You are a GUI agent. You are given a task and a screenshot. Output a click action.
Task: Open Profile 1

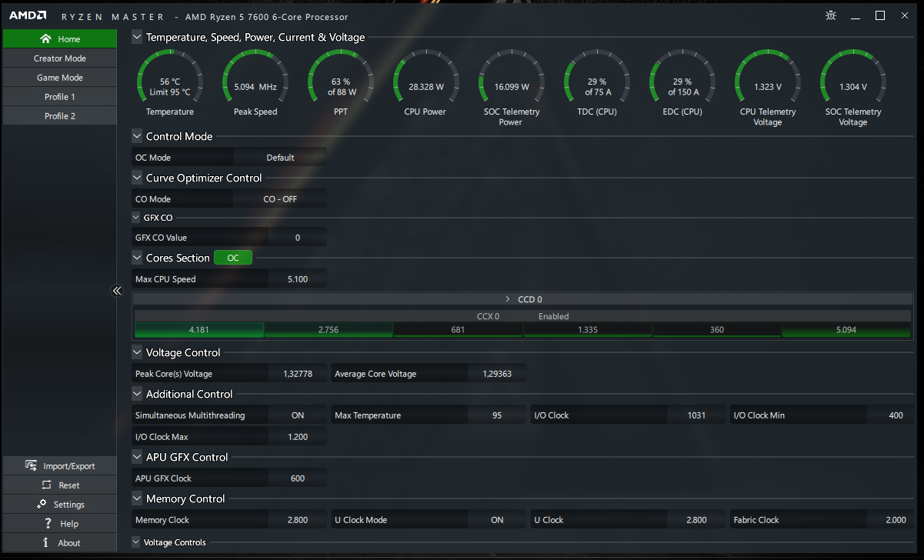point(59,97)
